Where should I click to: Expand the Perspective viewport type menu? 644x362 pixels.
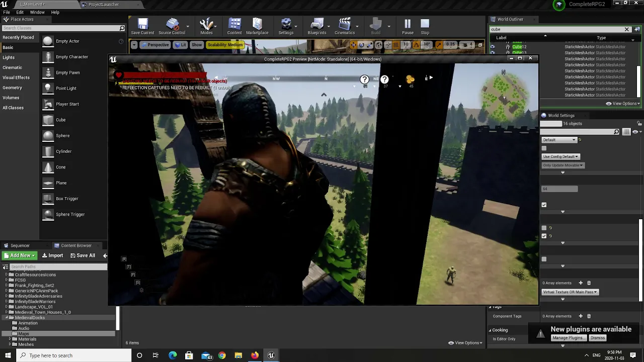[155, 45]
